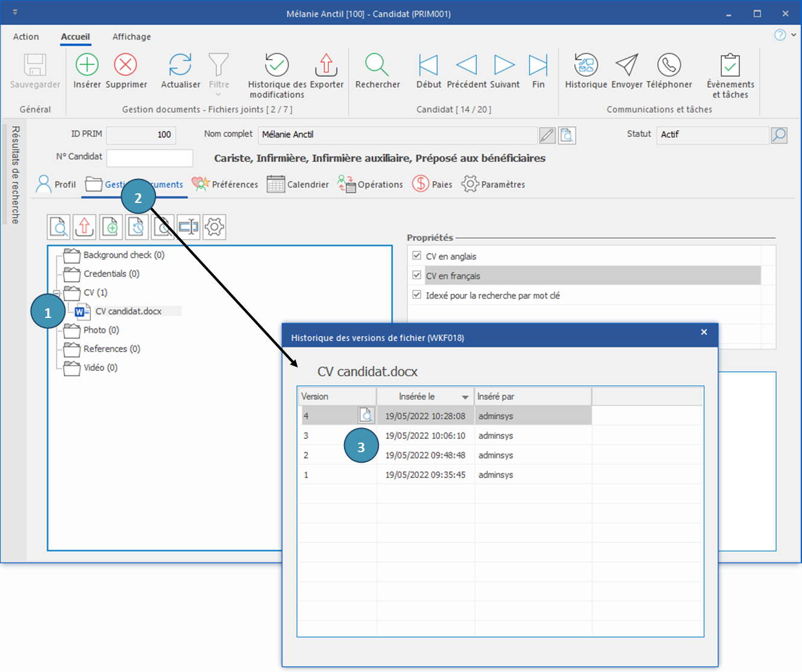Toggle the CV en français checkbox
This screenshot has width=802, height=672.
point(416,275)
